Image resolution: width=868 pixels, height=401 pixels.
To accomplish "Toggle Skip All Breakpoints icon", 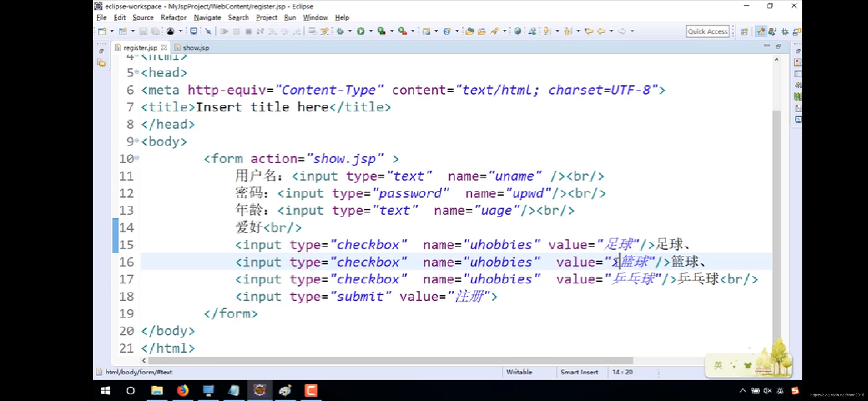I will 208,32.
